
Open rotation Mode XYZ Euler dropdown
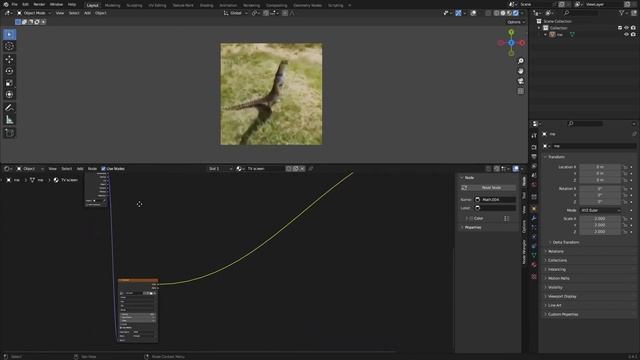600,210
